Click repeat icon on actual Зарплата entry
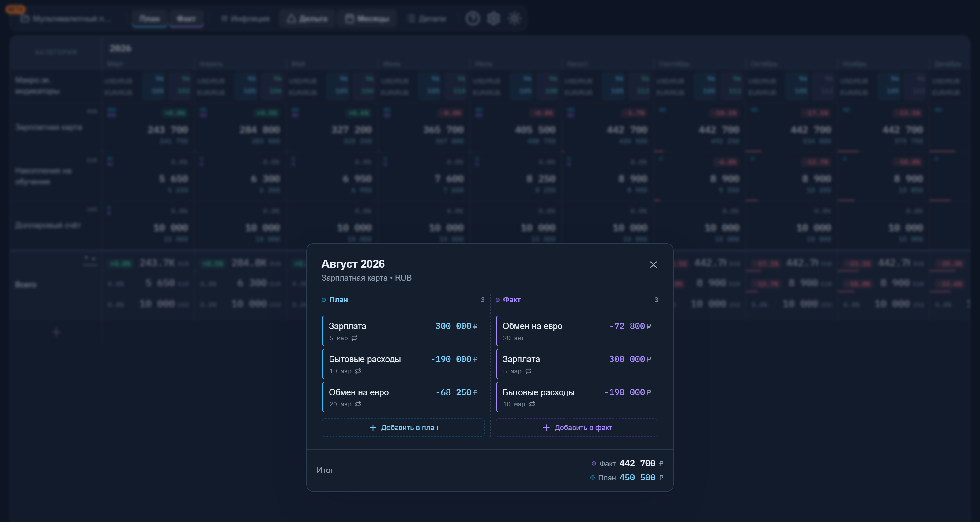Screen dimensions: 980x522 tap(528, 371)
